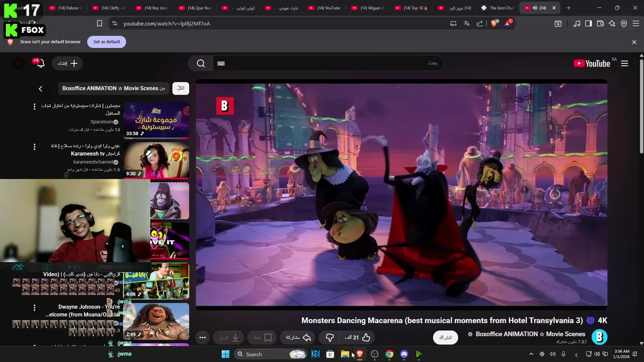Open options for Spacetoon video row
This screenshot has width=644, height=362.
click(x=34, y=107)
